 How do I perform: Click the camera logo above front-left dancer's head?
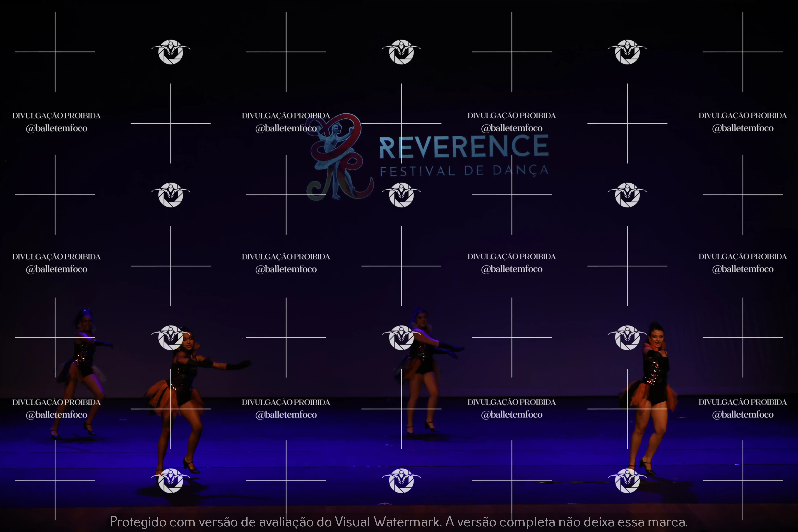(171, 338)
